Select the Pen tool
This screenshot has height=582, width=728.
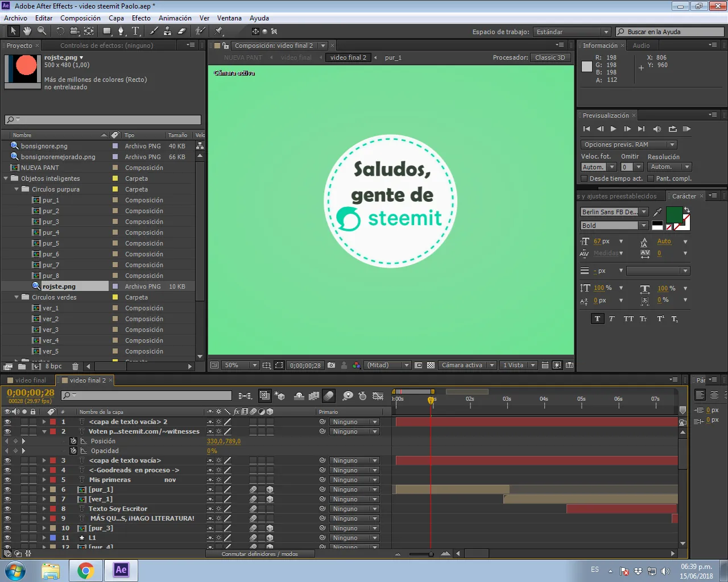(121, 31)
